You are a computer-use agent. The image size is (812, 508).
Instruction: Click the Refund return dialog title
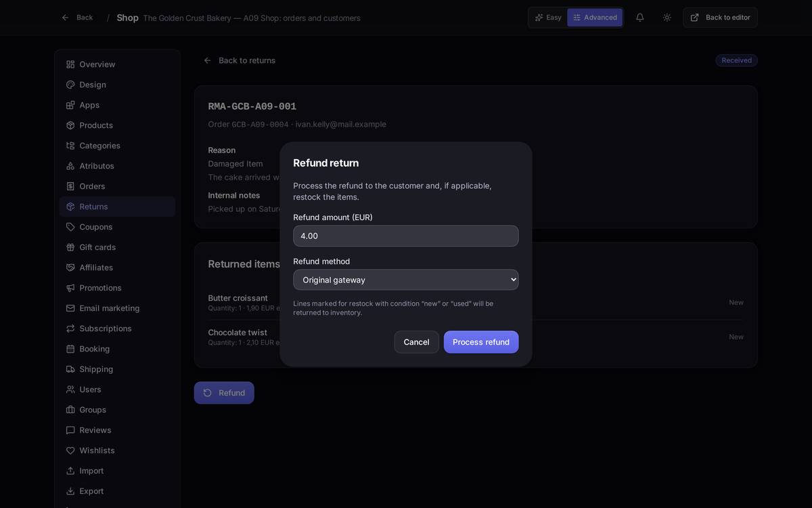326,163
